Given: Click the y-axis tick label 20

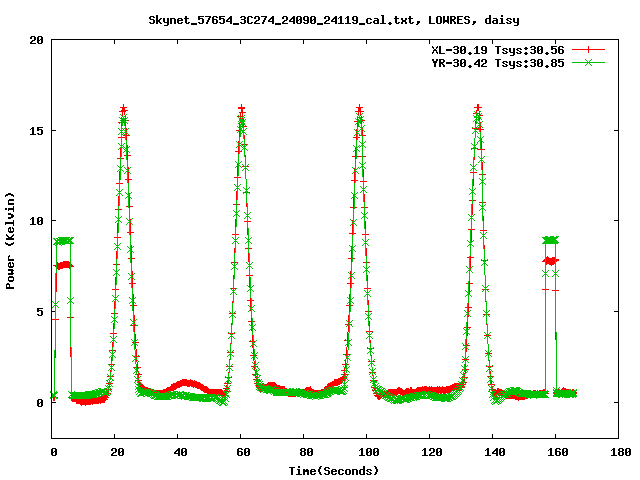Looking at the screenshot, I should tap(36, 40).
